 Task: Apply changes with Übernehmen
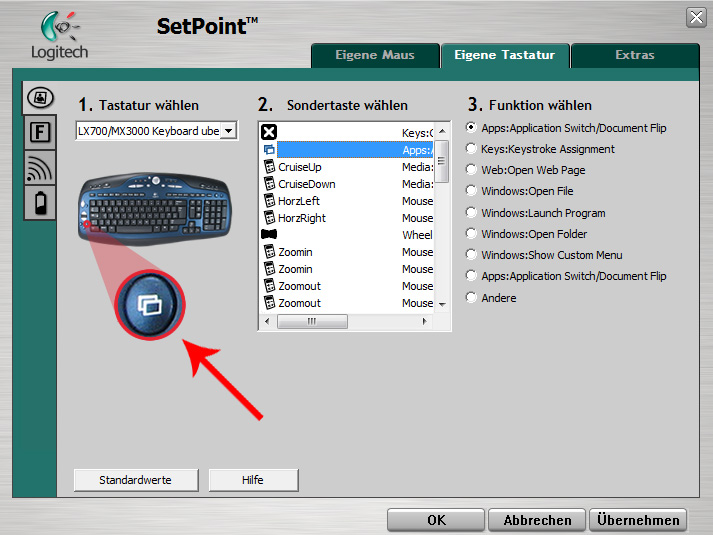click(x=638, y=520)
